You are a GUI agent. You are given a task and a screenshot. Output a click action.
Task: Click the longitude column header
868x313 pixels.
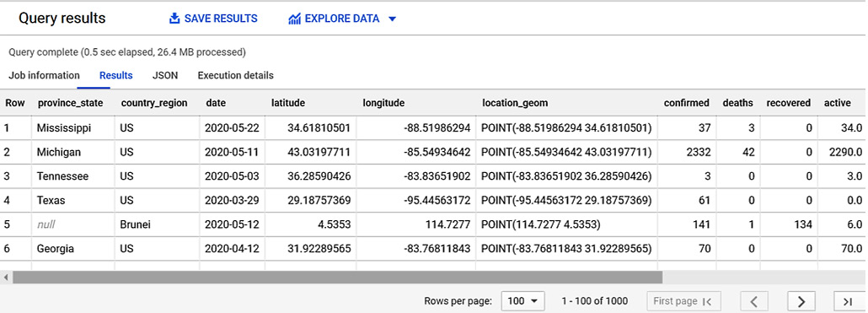click(x=383, y=103)
